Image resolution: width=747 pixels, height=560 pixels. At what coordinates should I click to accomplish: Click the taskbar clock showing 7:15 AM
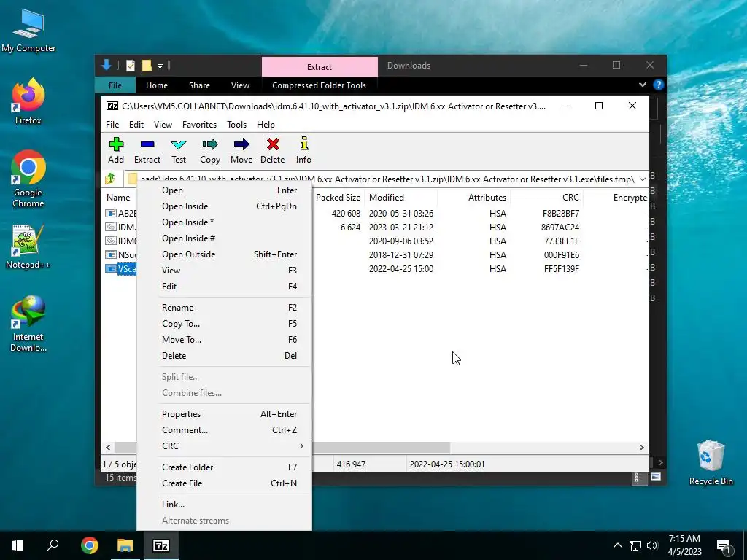pyautogui.click(x=684, y=545)
